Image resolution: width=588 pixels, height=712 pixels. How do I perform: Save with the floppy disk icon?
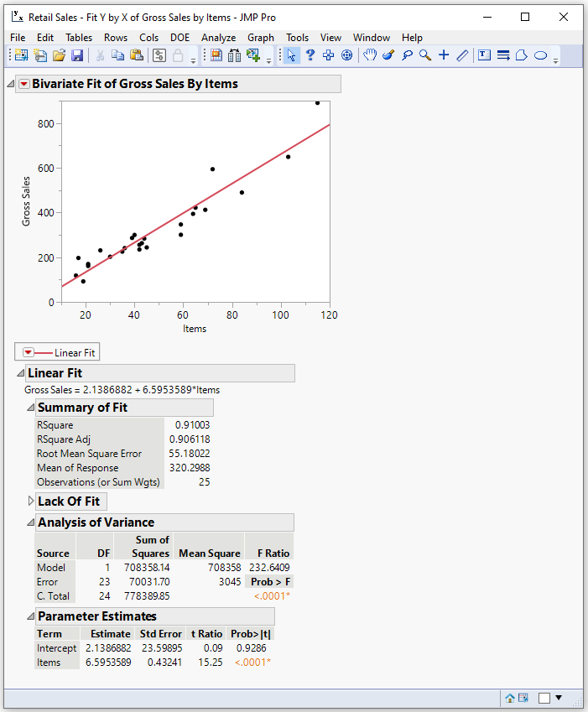click(x=77, y=55)
